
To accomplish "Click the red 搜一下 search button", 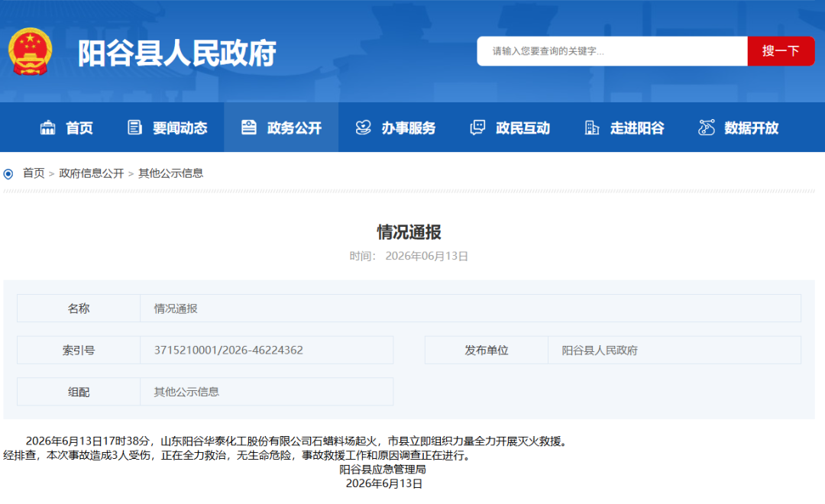I will pos(781,51).
